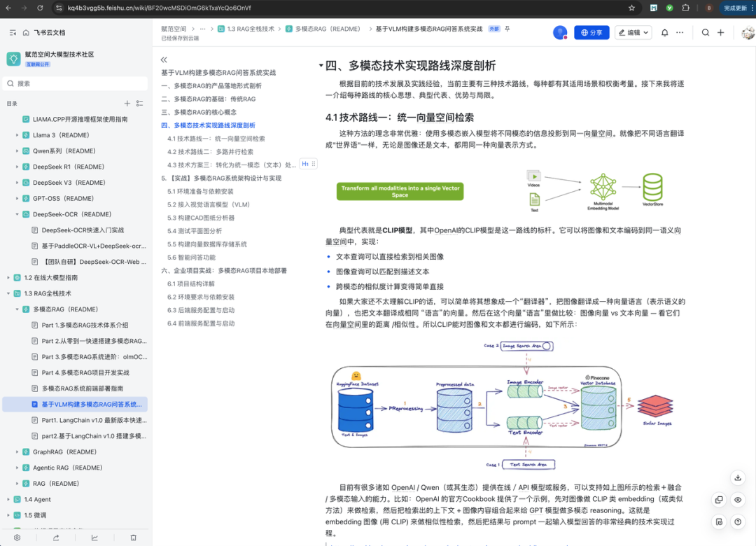This screenshot has height=546, width=756.
Task: Jump to outline item 6.1 项目结构详解
Action: (191, 283)
